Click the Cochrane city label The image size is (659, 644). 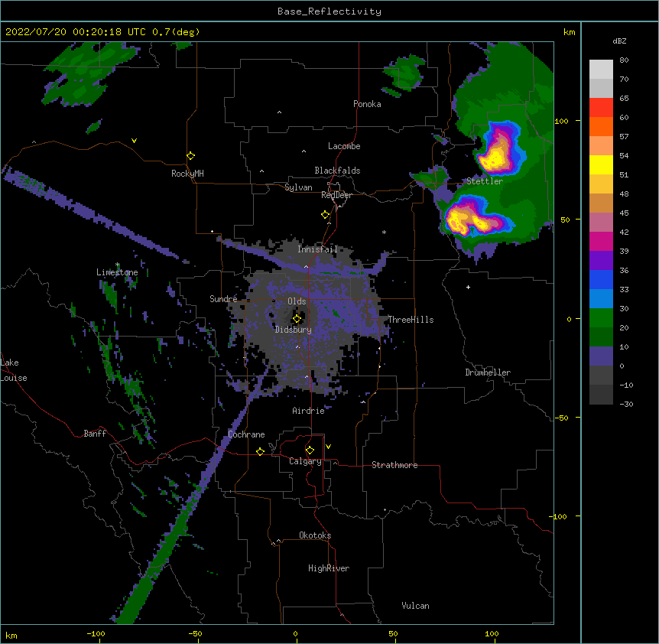point(246,434)
